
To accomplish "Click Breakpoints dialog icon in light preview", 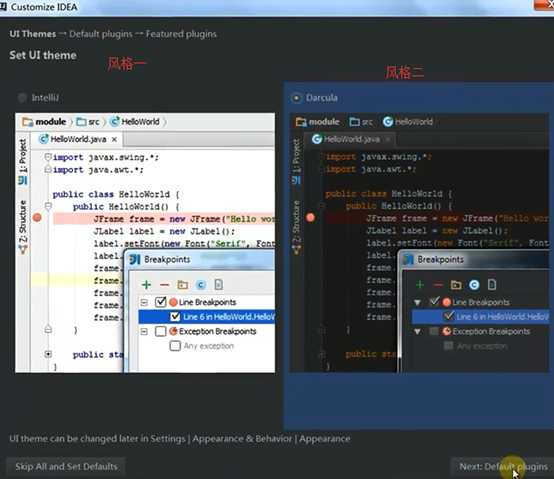I will 135,260.
